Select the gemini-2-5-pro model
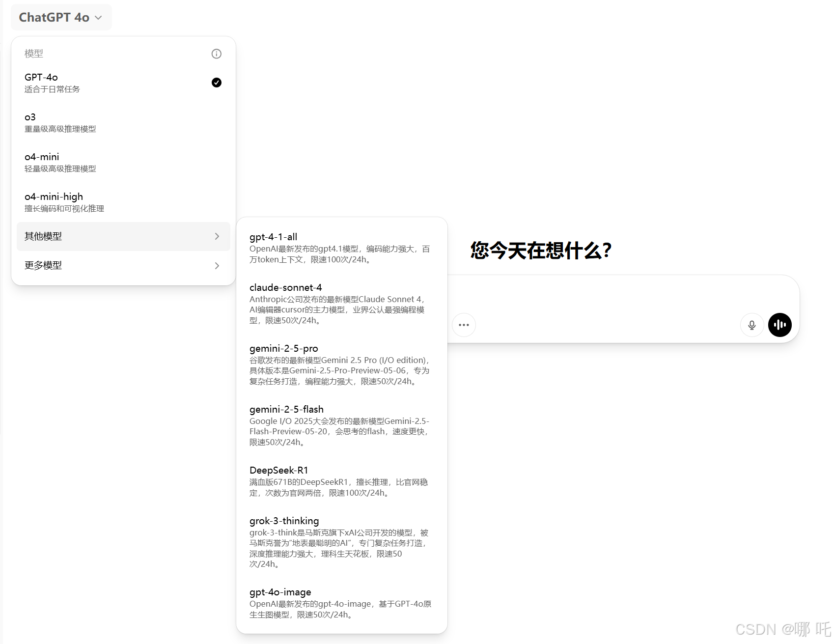Viewport: 833px width, 644px height. pyautogui.click(x=341, y=364)
